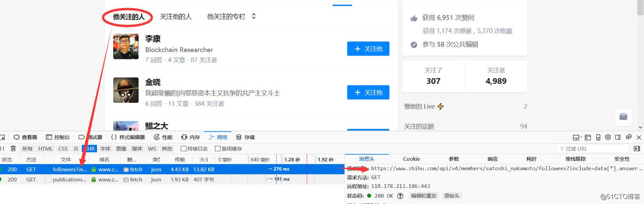Toggle responsive design mode icon

click(x=598, y=137)
